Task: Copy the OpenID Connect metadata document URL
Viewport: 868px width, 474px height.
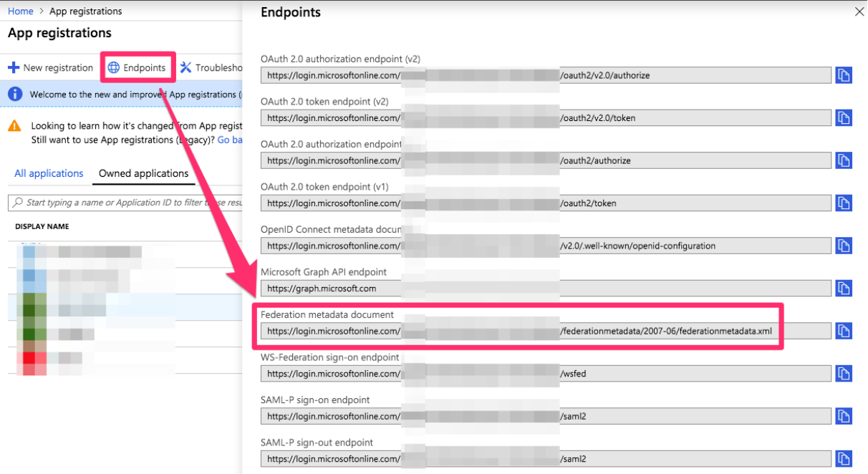Action: click(844, 246)
